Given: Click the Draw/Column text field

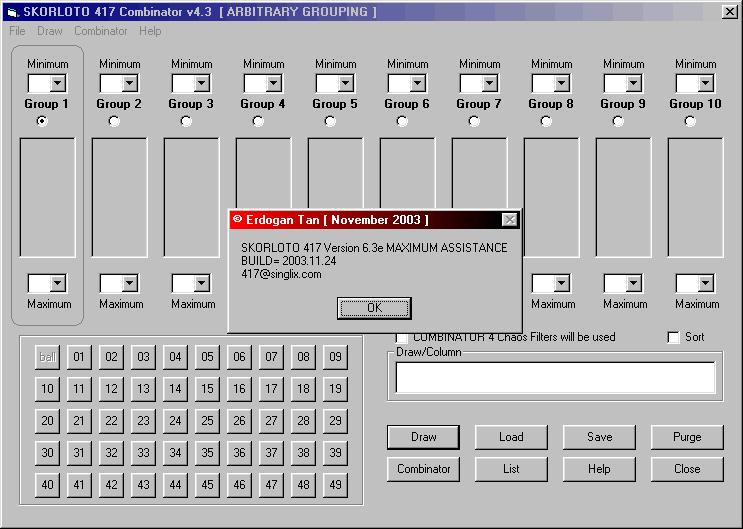Looking at the screenshot, I should [x=555, y=377].
